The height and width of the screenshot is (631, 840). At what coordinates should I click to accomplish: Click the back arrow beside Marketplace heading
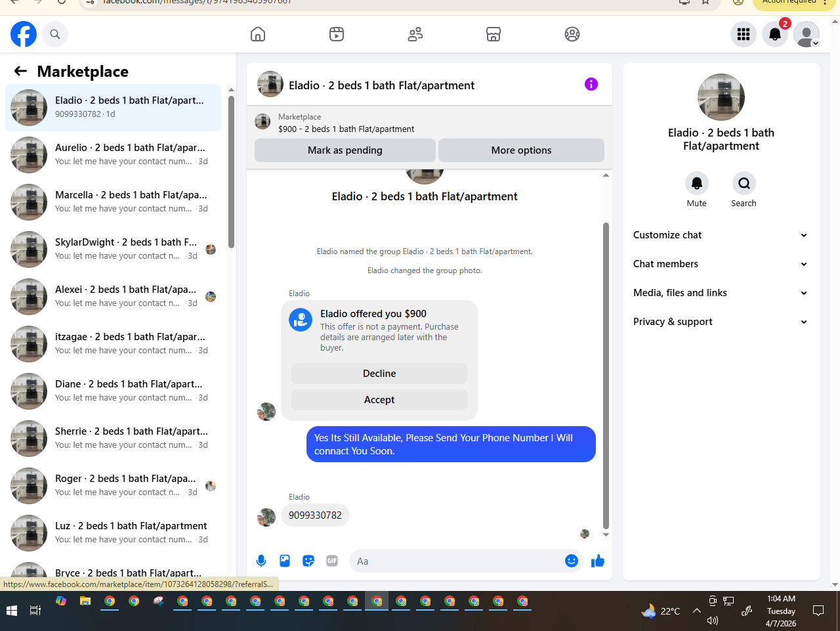pyautogui.click(x=20, y=71)
